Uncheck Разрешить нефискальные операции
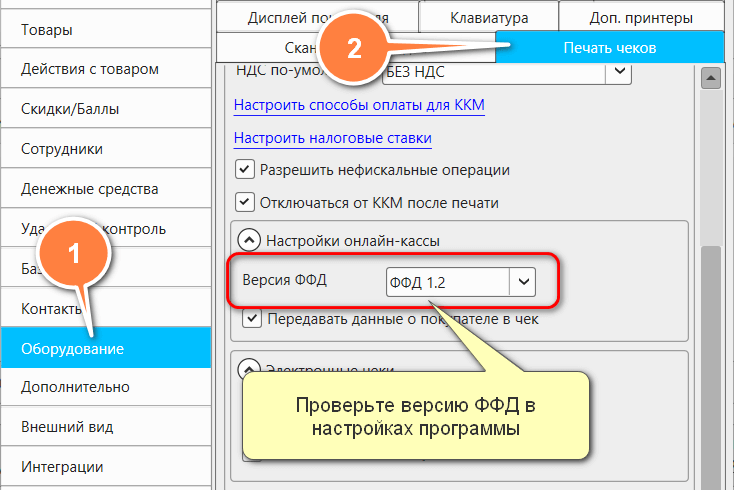The height and width of the screenshot is (490, 734). tap(244, 170)
